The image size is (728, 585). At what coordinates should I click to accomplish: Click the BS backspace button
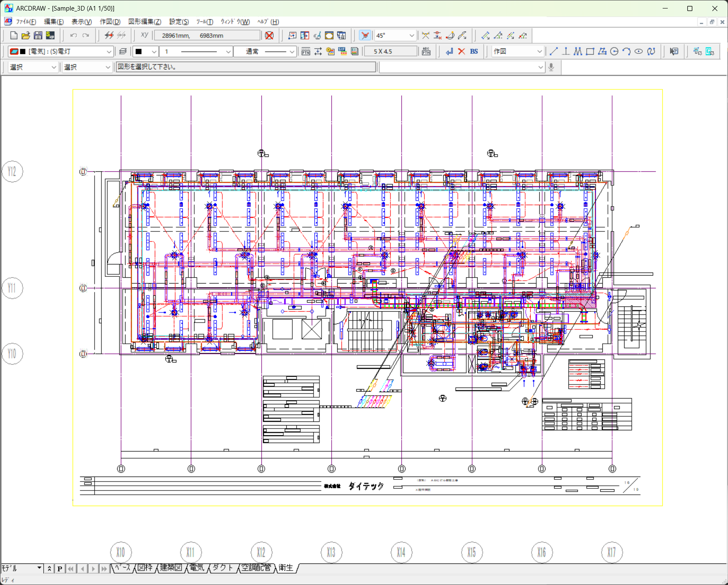474,52
